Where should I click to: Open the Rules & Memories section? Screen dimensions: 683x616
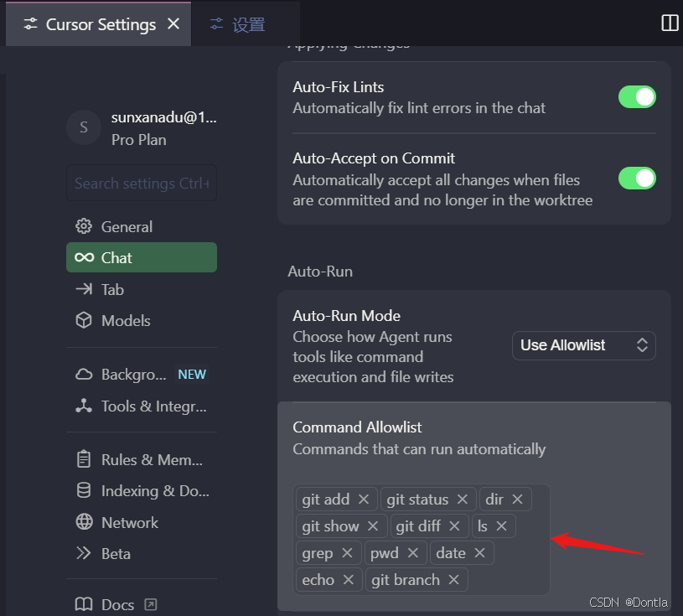(x=142, y=459)
